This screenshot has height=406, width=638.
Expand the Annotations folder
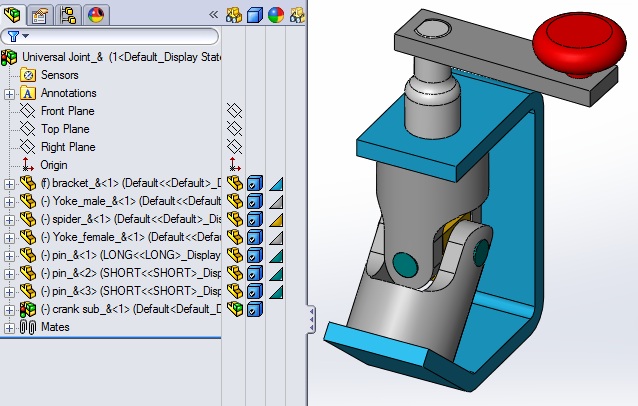click(10, 93)
